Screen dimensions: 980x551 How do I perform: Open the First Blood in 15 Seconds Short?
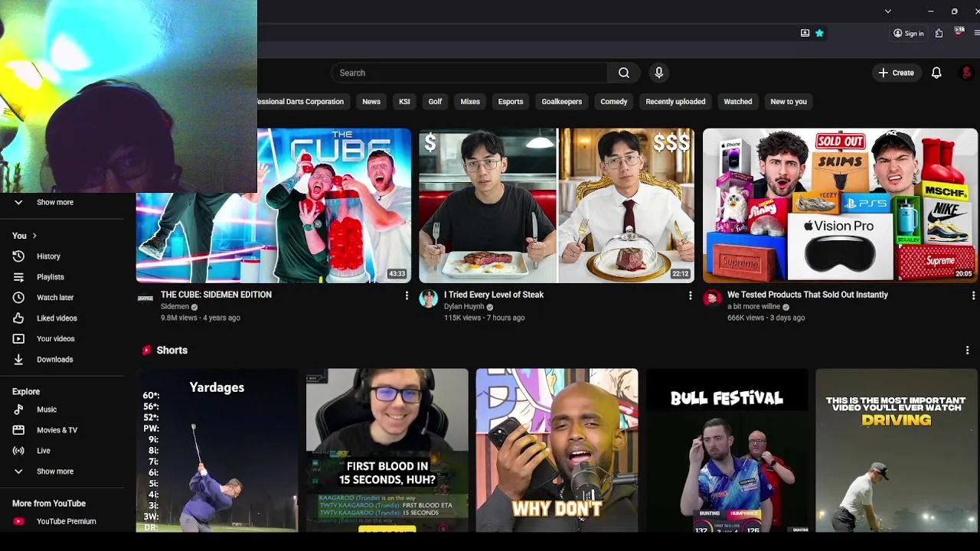(x=387, y=450)
